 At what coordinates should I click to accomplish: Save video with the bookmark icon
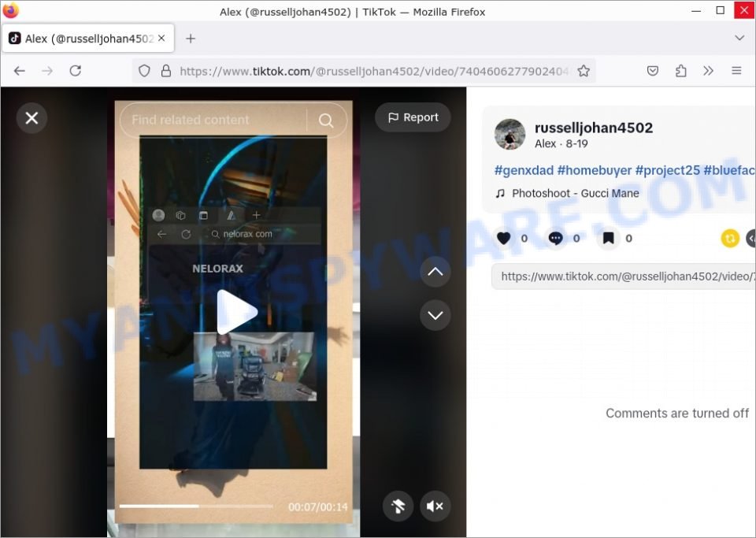point(608,238)
